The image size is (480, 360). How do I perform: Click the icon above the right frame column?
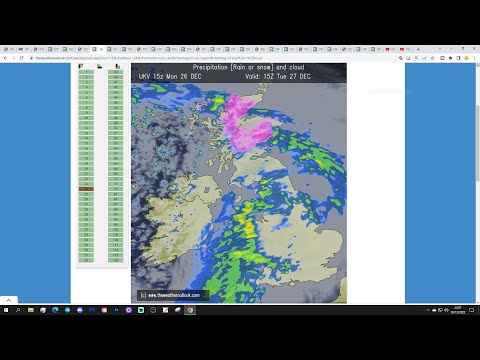coord(117,66)
